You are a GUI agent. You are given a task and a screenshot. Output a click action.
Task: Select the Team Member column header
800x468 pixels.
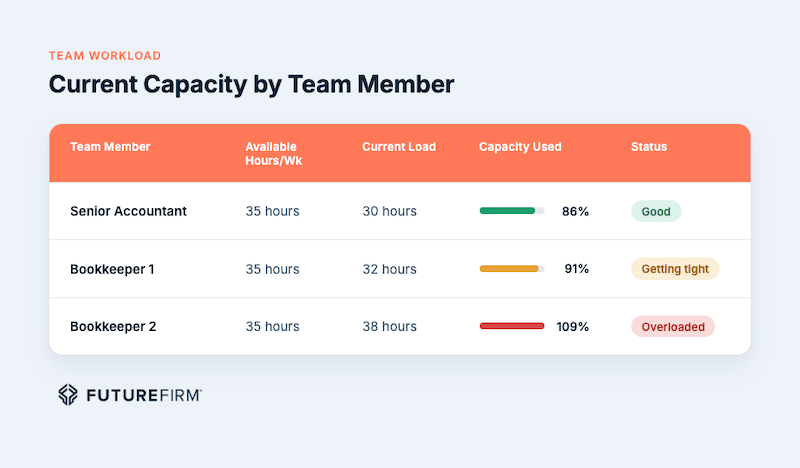(x=110, y=147)
